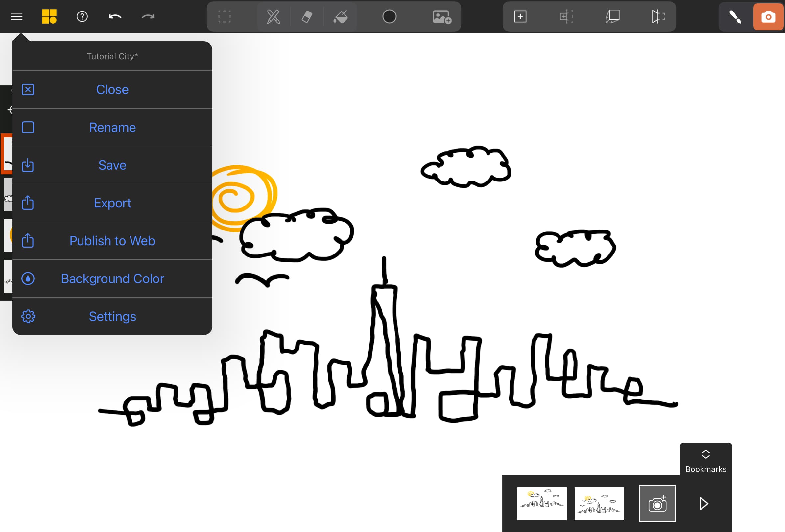Open the help question mark icon

coord(82,16)
